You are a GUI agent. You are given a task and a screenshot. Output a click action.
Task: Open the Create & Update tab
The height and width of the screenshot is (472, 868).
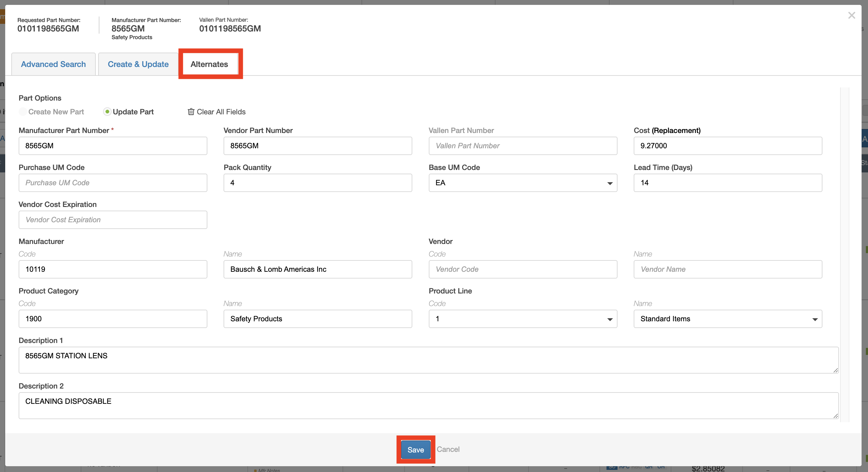138,64
